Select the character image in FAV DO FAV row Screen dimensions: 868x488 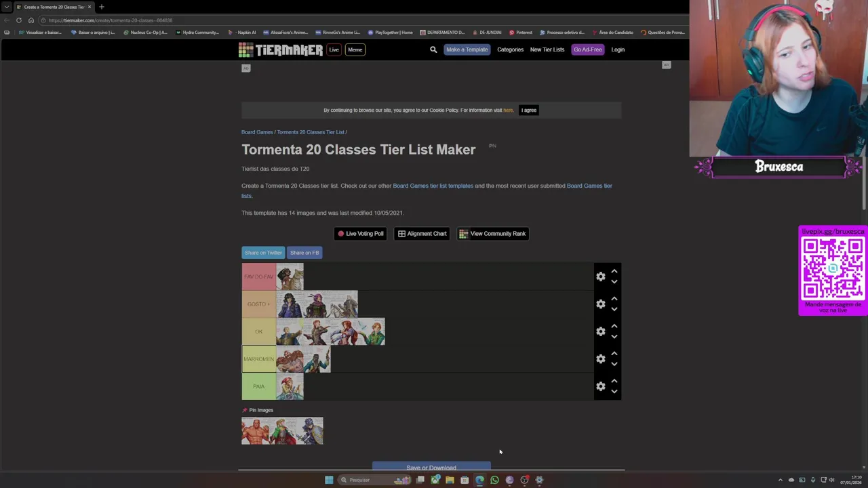[290, 277]
